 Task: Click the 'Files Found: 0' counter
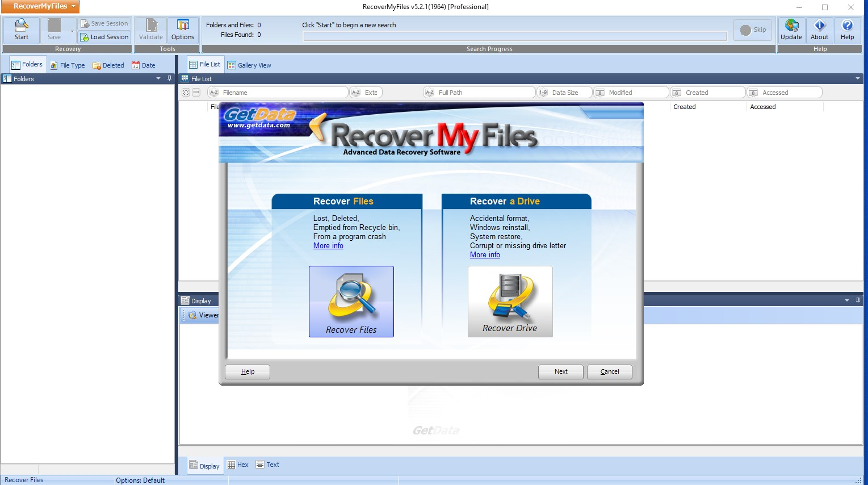pos(241,35)
